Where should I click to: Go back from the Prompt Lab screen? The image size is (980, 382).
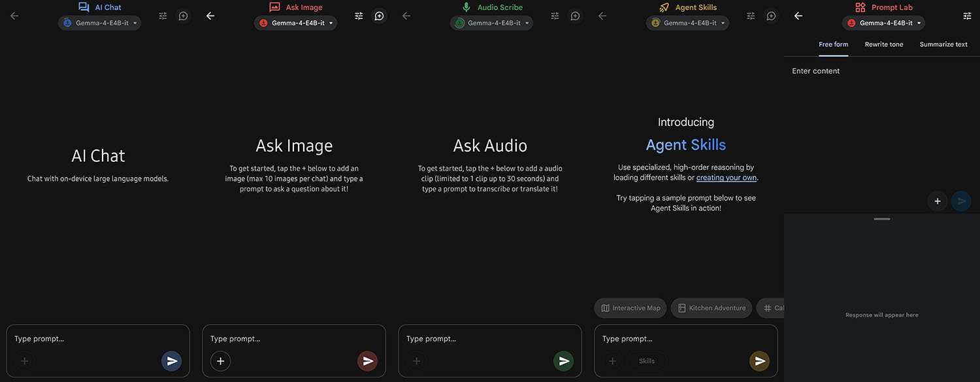[x=798, y=16]
